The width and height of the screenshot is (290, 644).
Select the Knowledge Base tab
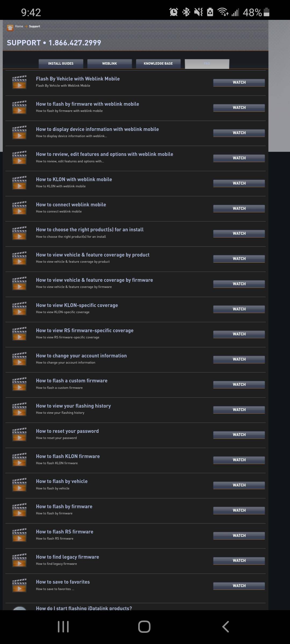click(158, 64)
